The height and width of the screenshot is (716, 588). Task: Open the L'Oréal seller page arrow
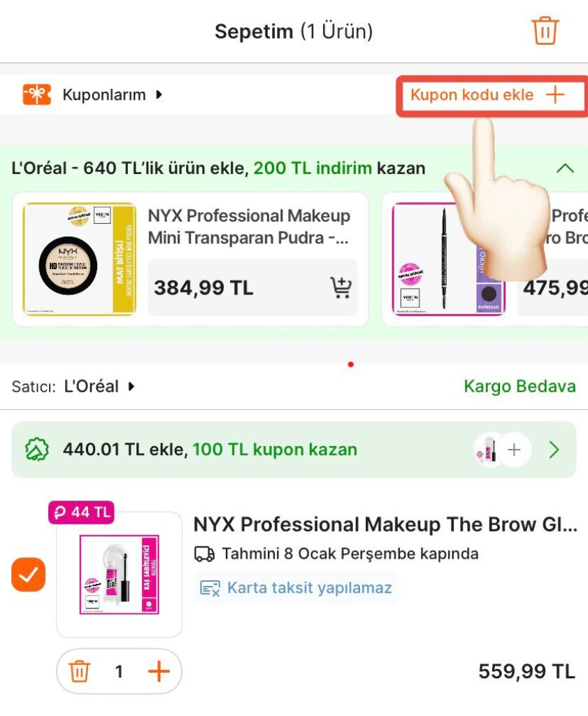(131, 386)
